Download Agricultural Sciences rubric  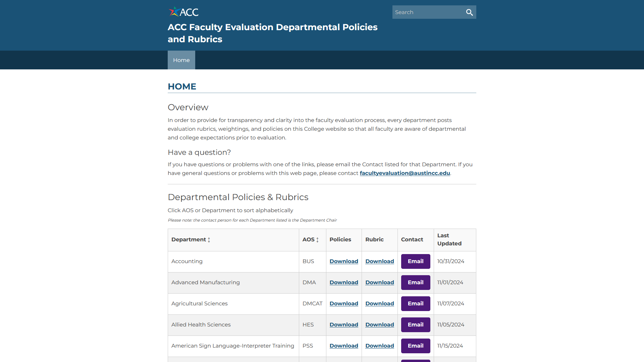(380, 304)
